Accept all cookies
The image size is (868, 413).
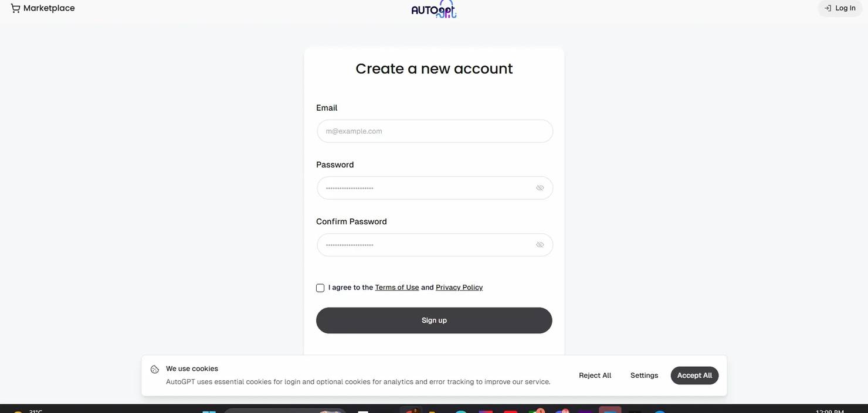pyautogui.click(x=694, y=376)
